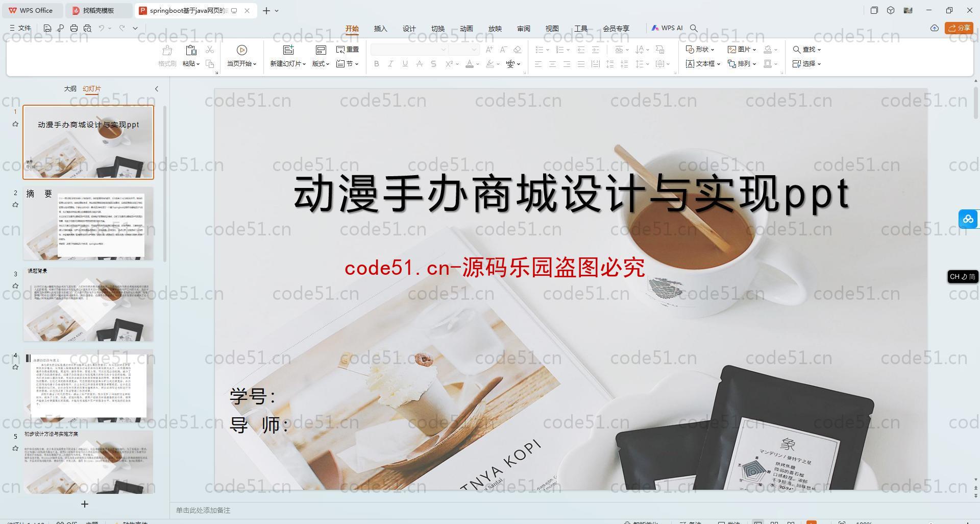
Task: Expand the Paste (粘贴) dropdown
Action: pos(191,64)
